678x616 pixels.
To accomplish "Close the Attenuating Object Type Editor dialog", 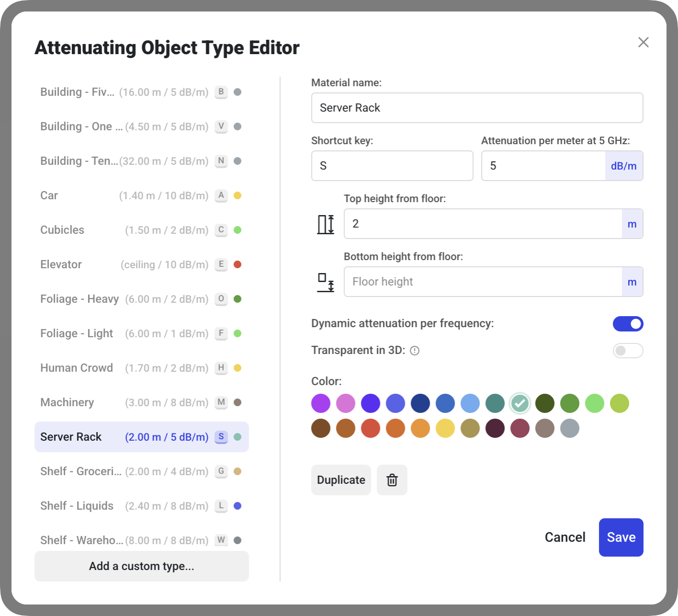I will point(643,42).
